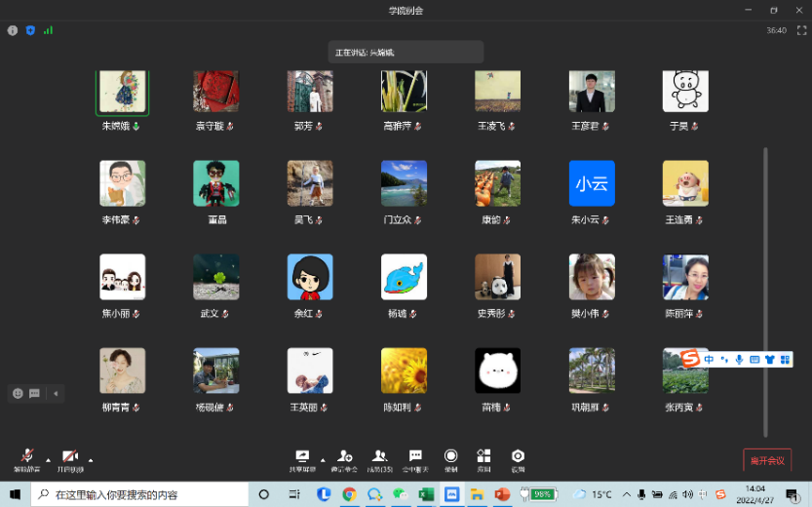Open the emoji reactions smiley
The width and height of the screenshot is (812, 507).
(18, 394)
